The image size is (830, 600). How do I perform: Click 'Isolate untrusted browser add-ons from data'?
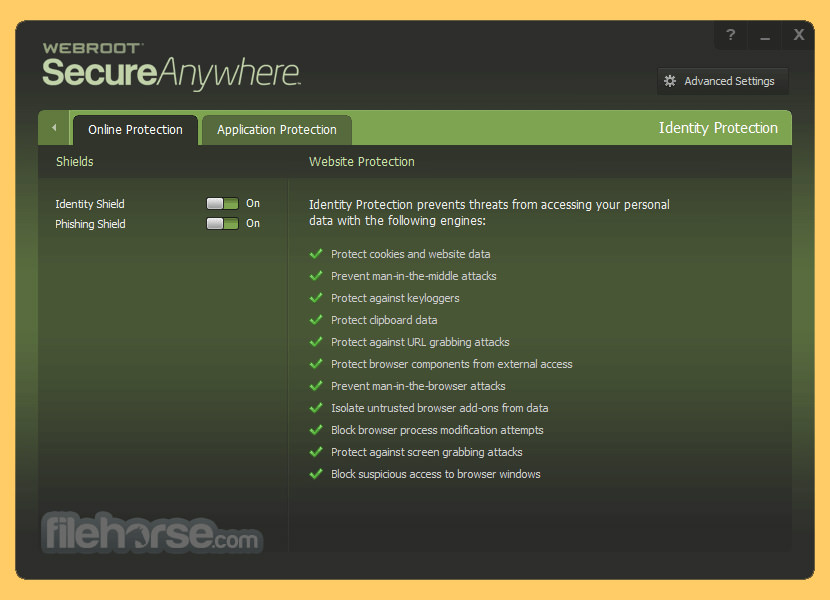[439, 408]
